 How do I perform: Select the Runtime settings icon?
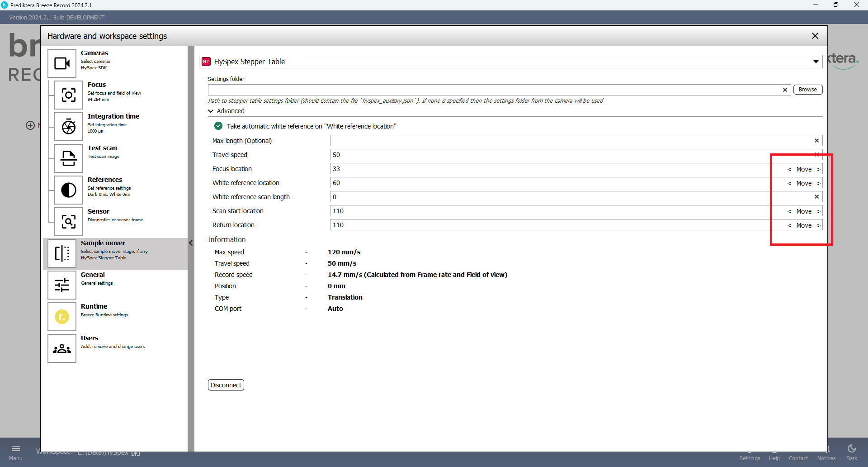(x=62, y=317)
